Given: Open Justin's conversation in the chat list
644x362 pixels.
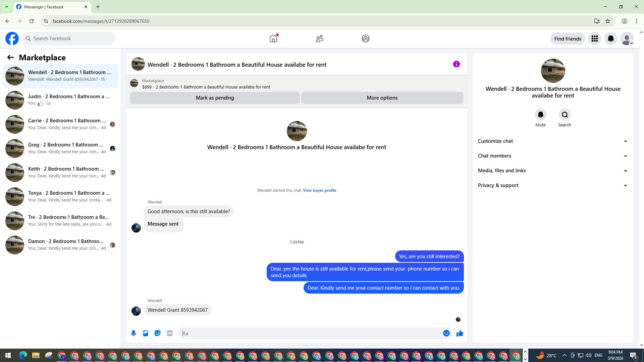Looking at the screenshot, I should pyautogui.click(x=60, y=100).
